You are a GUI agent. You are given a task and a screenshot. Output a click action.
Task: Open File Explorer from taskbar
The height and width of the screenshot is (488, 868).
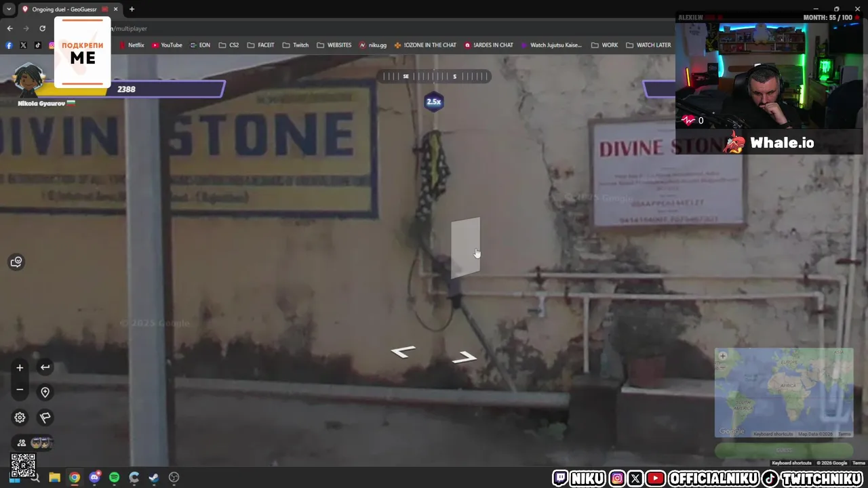click(x=54, y=478)
